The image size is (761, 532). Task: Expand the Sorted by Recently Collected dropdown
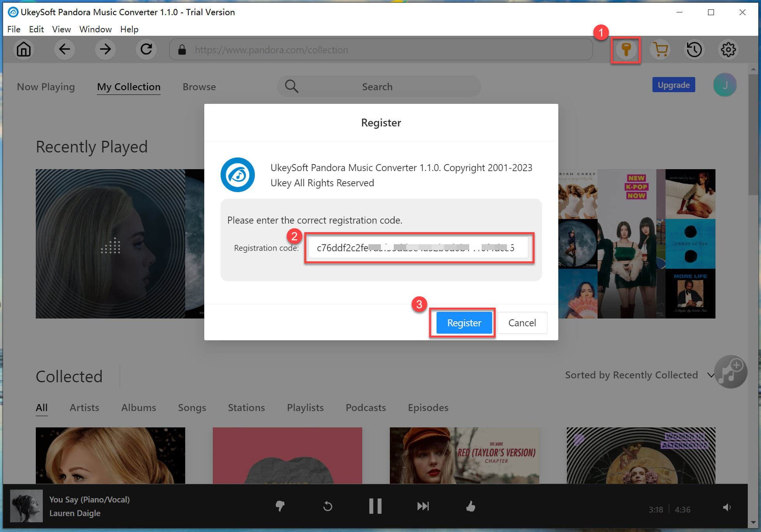[x=712, y=375]
